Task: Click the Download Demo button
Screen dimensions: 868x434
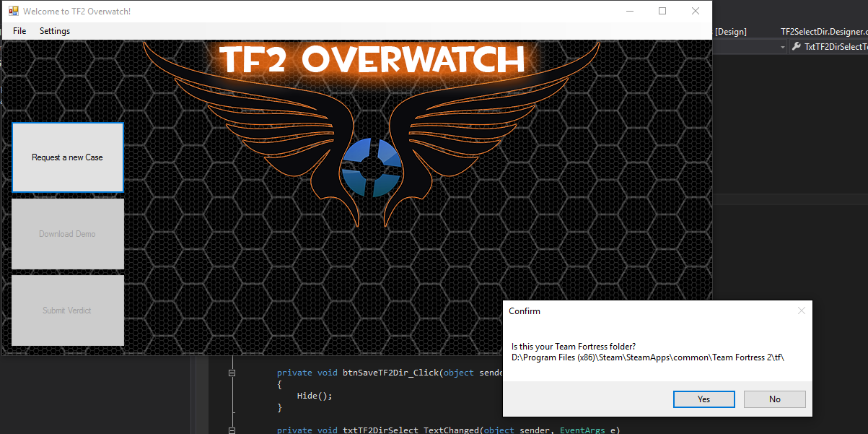Action: point(67,233)
